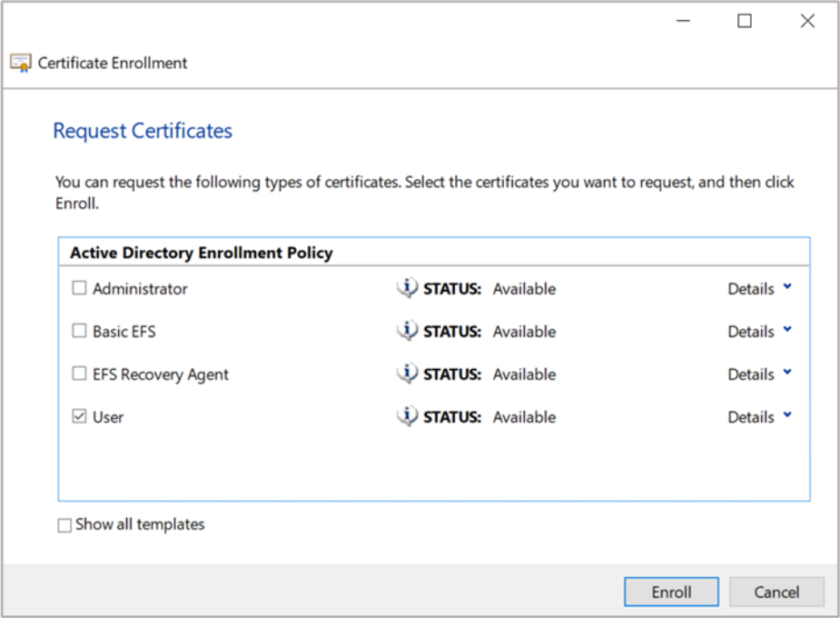
Task: Click the status info icon for Administrator
Action: click(407, 288)
